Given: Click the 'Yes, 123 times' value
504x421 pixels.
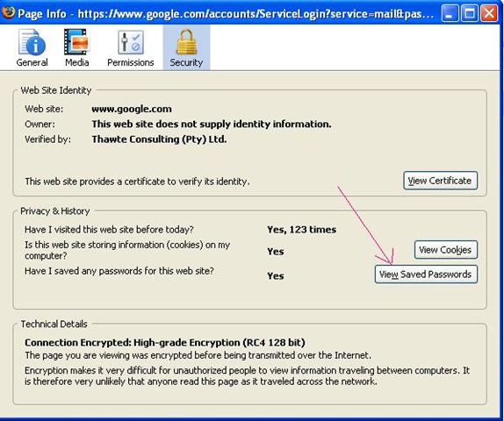Looking at the screenshot, I should click(301, 230).
